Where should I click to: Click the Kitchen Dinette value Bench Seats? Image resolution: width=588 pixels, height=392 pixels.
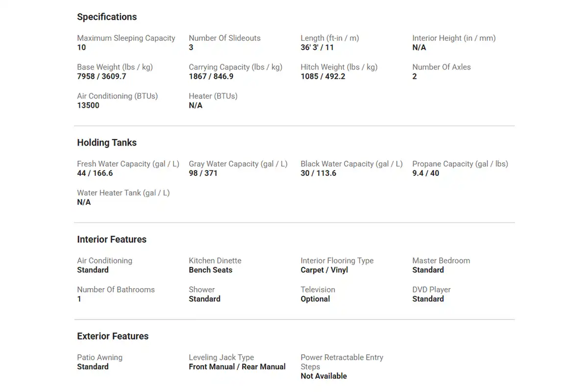pyautogui.click(x=211, y=270)
